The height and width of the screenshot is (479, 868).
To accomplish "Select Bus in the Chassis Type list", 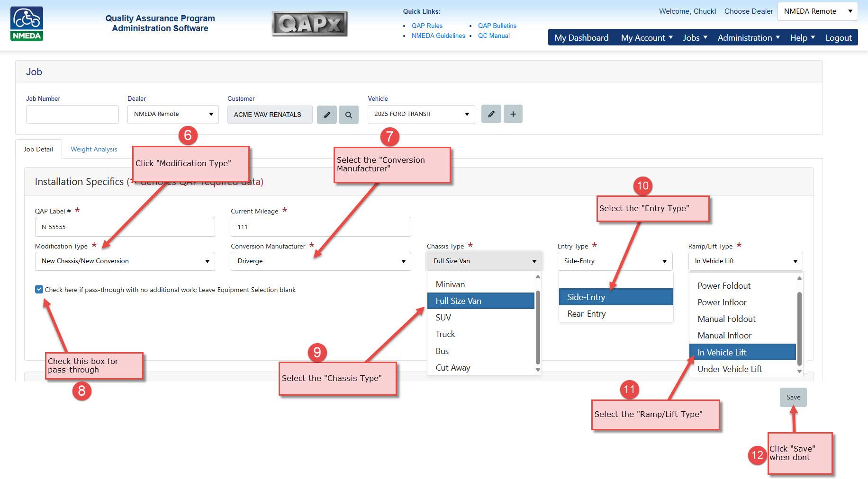I will [481, 351].
